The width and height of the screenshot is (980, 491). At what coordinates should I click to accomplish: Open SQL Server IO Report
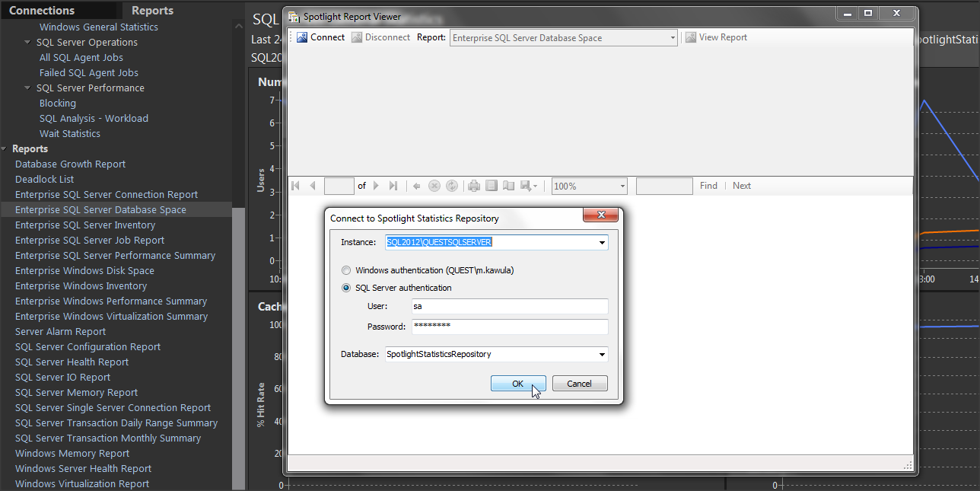tap(63, 377)
